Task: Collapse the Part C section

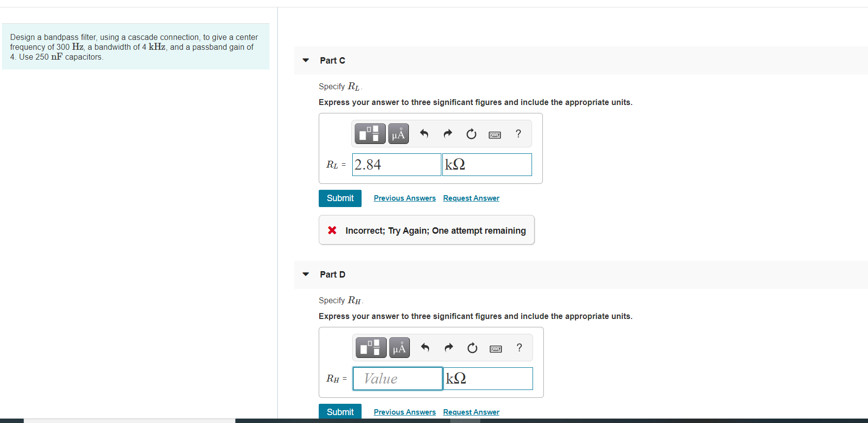Action: pyautogui.click(x=306, y=60)
